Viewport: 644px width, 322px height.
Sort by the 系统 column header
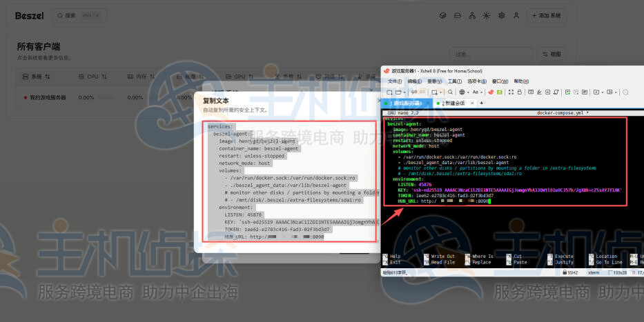(36, 77)
